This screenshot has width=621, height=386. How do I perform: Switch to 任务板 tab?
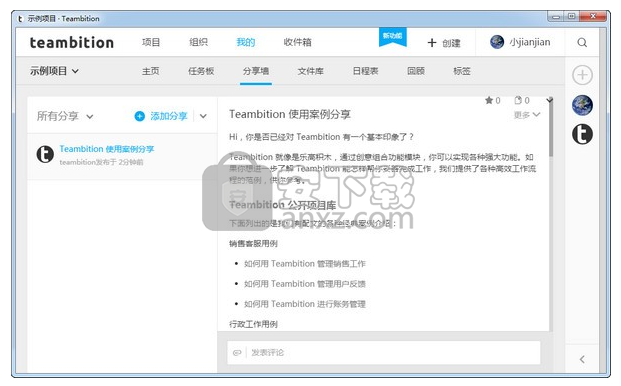[201, 71]
